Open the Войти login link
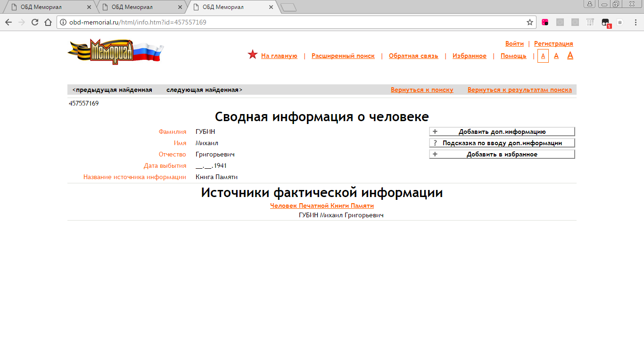This screenshot has height=362, width=644. [514, 43]
